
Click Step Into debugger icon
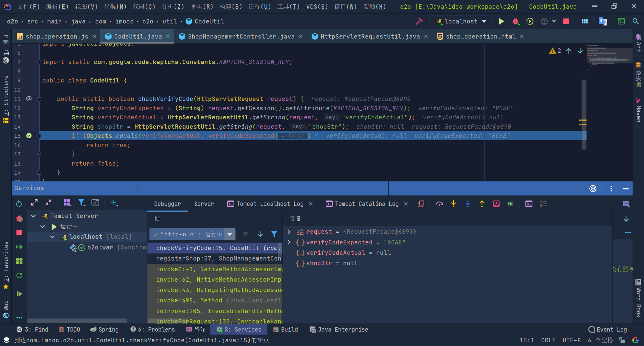click(x=453, y=204)
